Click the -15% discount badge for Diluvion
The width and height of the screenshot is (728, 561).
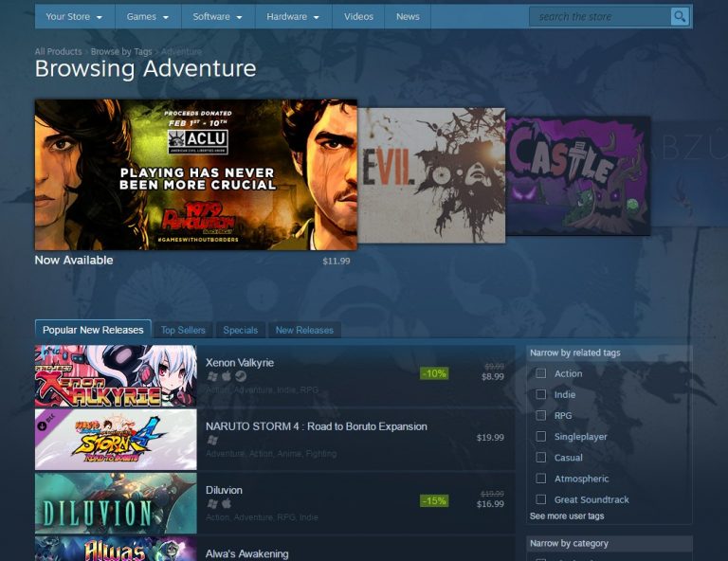pyautogui.click(x=434, y=500)
